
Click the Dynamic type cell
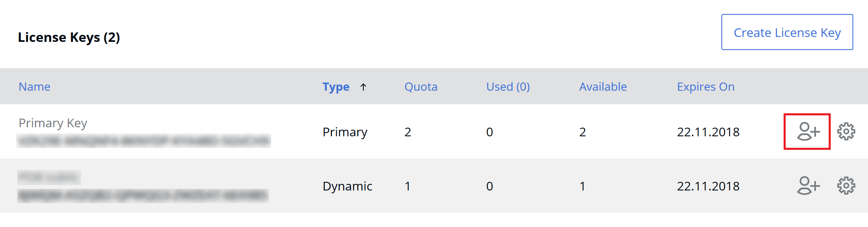click(x=347, y=186)
